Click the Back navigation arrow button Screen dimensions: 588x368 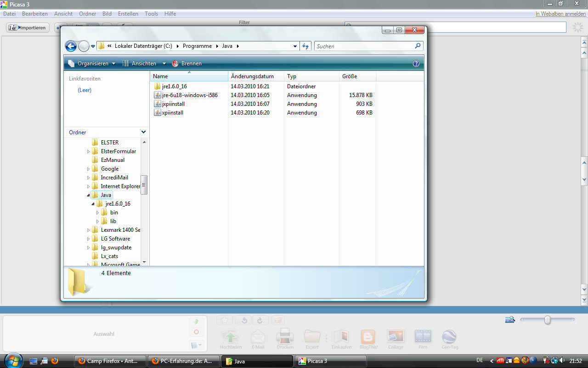71,46
